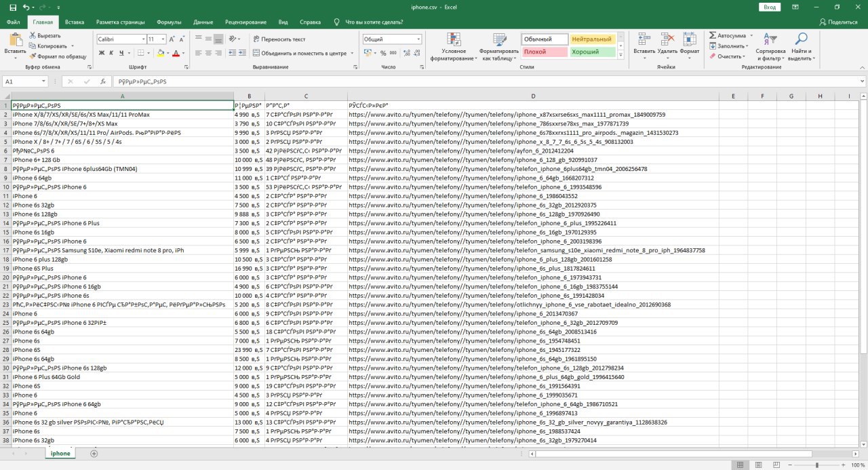The image size is (868, 470).
Task: Center text horizontally
Action: coord(209,53)
